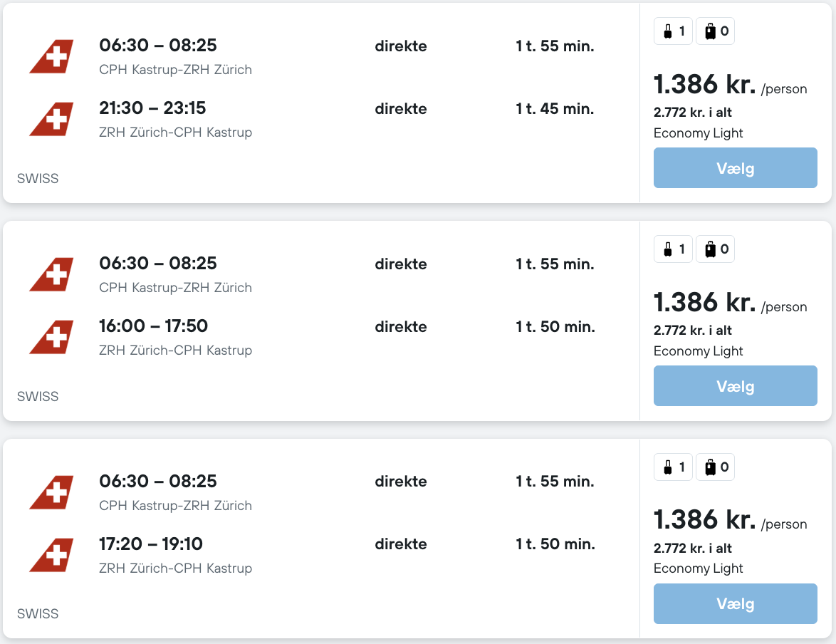Click SWISS logo beside the 16:00 – 17:50 flight

pos(51,338)
